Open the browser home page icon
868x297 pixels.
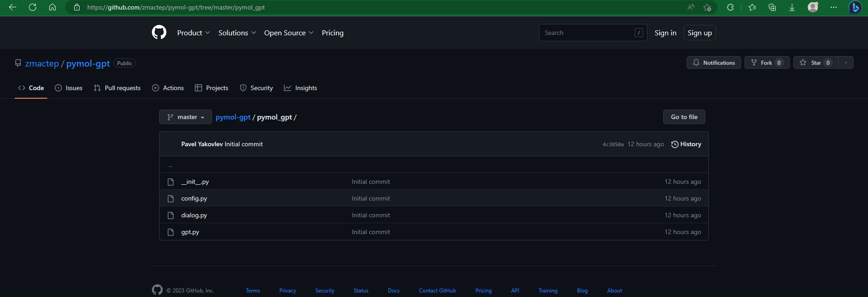[x=52, y=7]
